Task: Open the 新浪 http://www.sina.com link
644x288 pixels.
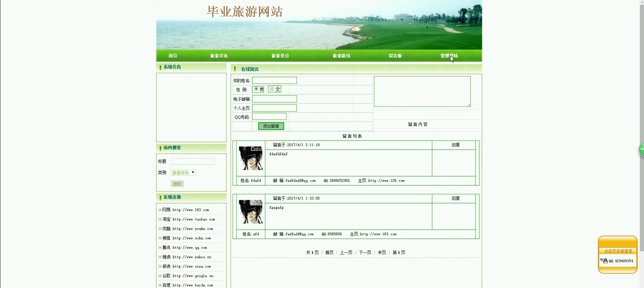Action: click(187, 267)
